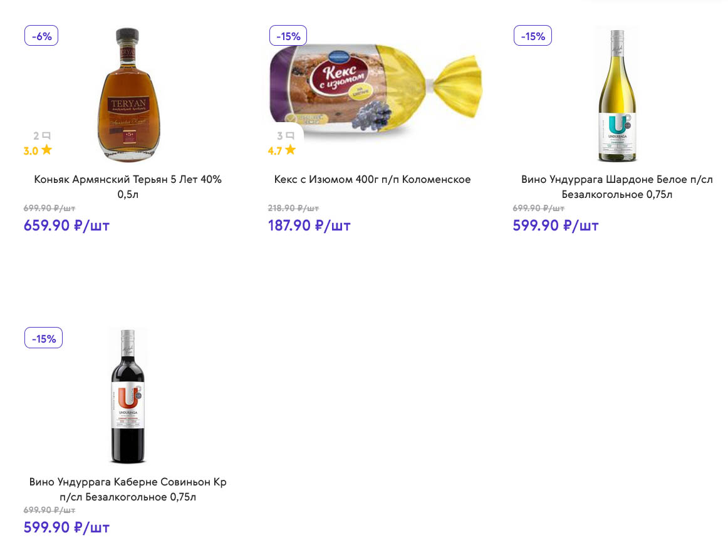Image resolution: width=728 pixels, height=560 pixels.
Task: Click the rating star on the cognac
Action: pyautogui.click(x=47, y=150)
